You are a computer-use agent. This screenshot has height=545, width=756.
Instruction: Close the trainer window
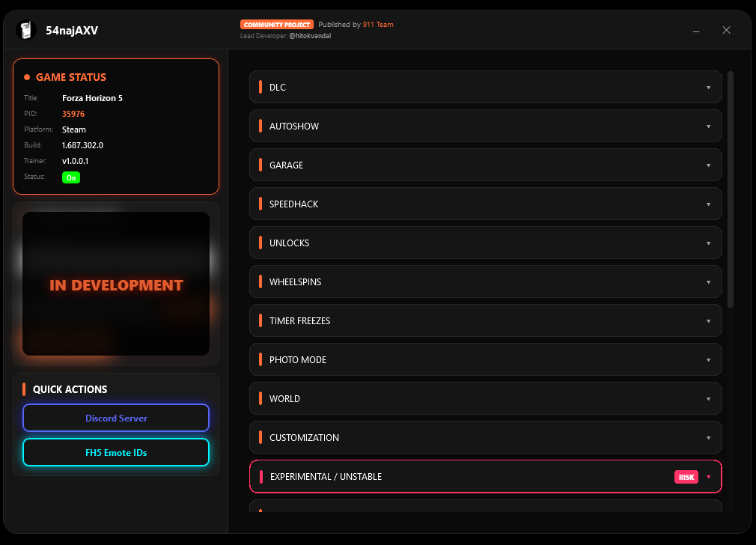point(727,31)
